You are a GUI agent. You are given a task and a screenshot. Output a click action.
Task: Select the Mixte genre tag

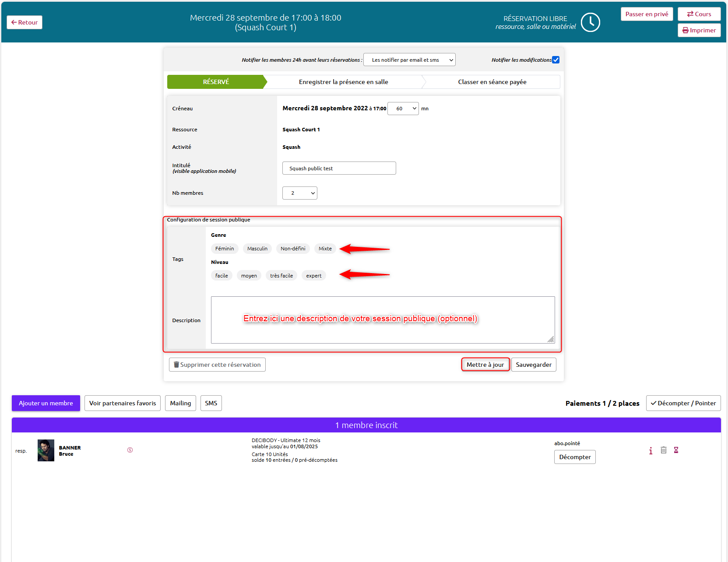click(x=325, y=249)
